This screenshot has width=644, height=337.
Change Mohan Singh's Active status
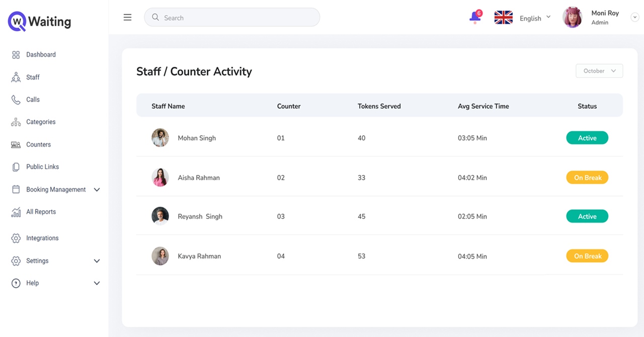point(587,137)
